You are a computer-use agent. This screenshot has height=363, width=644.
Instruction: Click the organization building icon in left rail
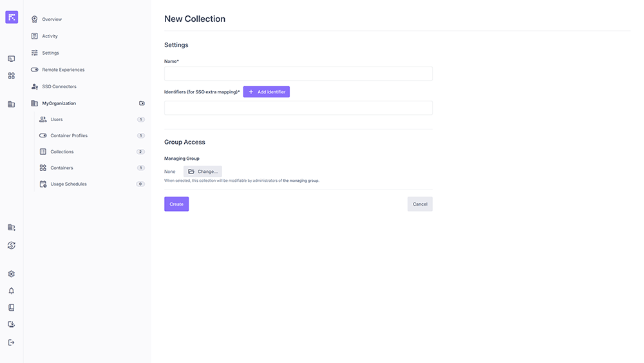point(12,104)
